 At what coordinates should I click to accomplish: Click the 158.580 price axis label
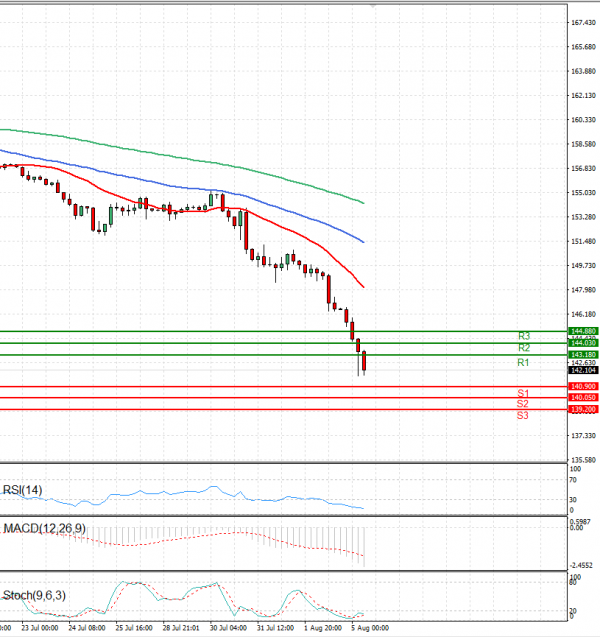[583, 144]
